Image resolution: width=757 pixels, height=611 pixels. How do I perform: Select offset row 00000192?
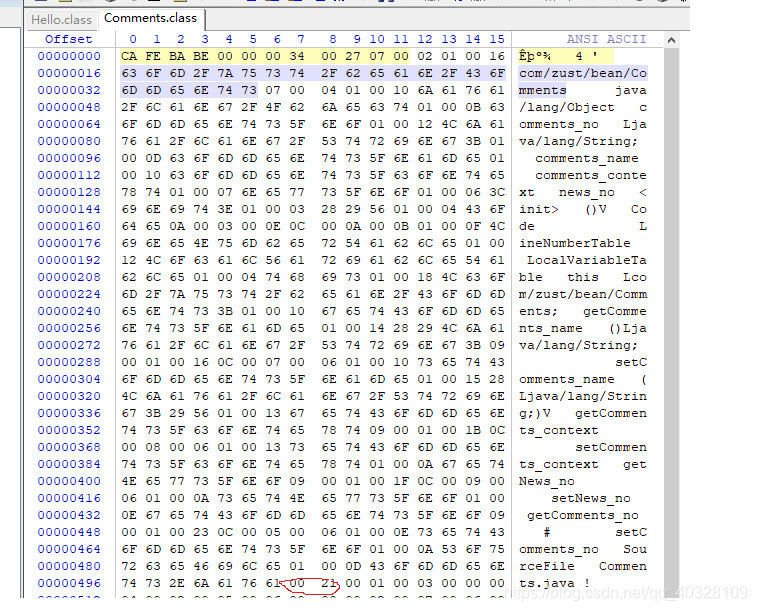pyautogui.click(x=69, y=260)
